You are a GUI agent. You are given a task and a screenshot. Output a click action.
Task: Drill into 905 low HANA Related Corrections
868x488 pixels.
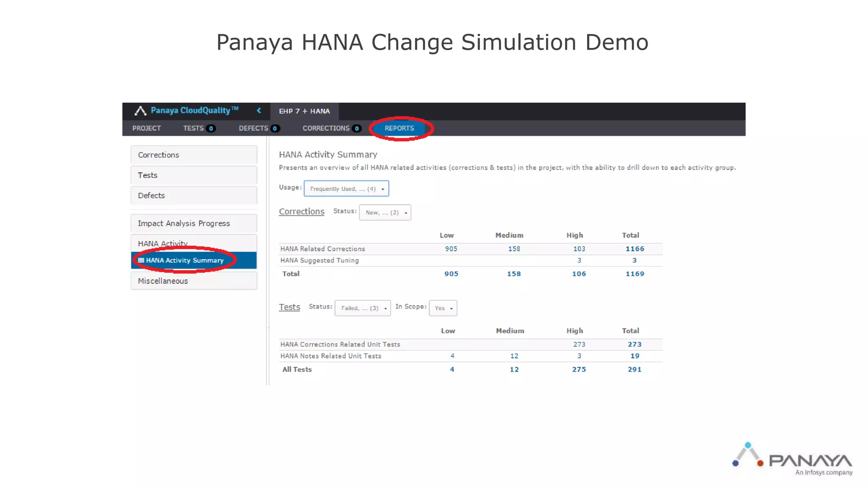point(451,249)
